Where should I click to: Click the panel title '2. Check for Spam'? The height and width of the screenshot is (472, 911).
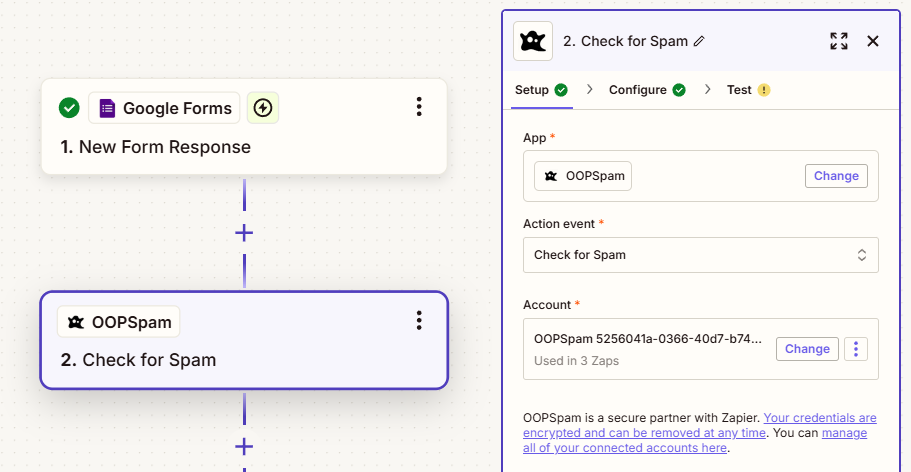(625, 41)
